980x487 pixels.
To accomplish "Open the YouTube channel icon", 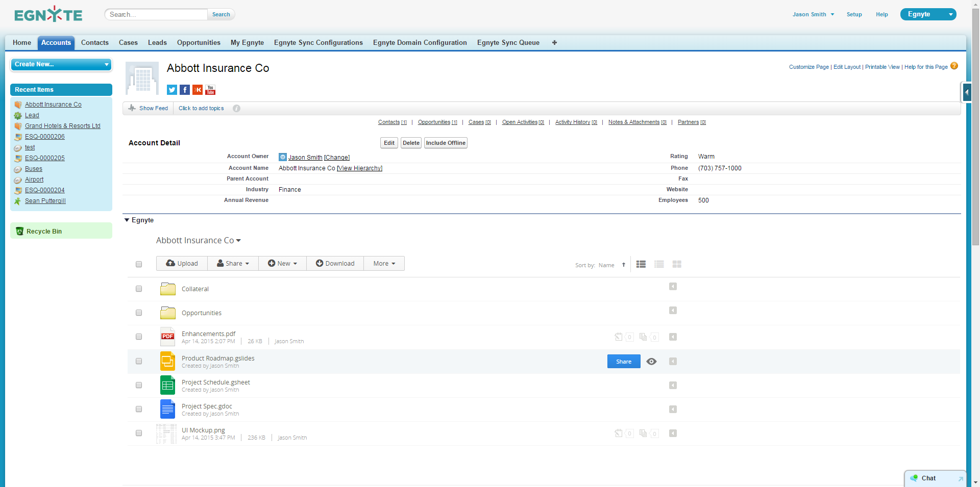I will pyautogui.click(x=210, y=90).
